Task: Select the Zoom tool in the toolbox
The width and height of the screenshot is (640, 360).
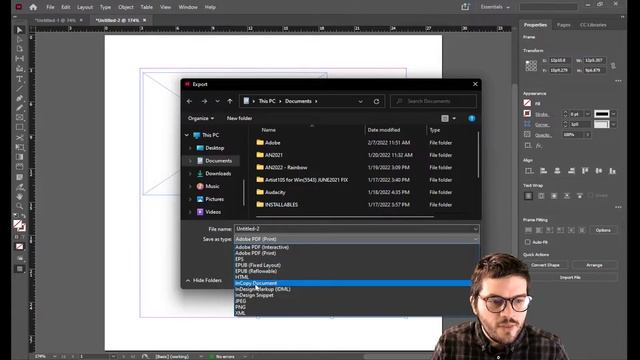Action: click(x=19, y=206)
